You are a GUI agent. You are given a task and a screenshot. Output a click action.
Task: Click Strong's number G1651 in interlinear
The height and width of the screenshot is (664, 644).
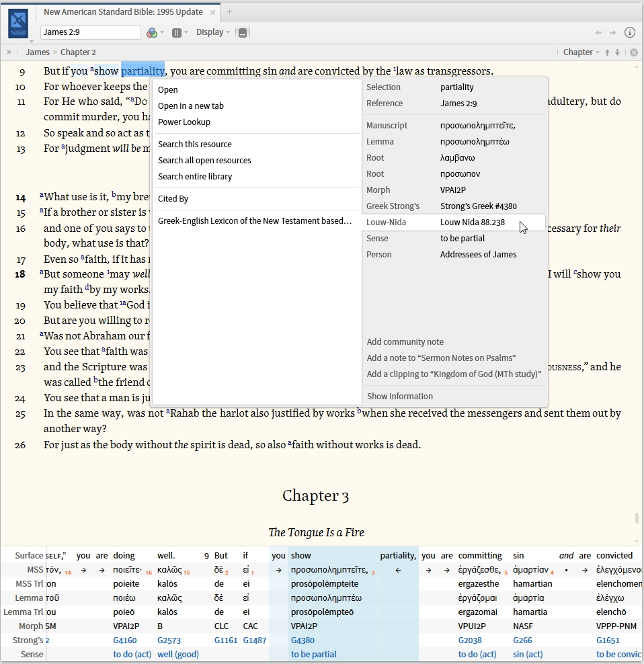(608, 640)
